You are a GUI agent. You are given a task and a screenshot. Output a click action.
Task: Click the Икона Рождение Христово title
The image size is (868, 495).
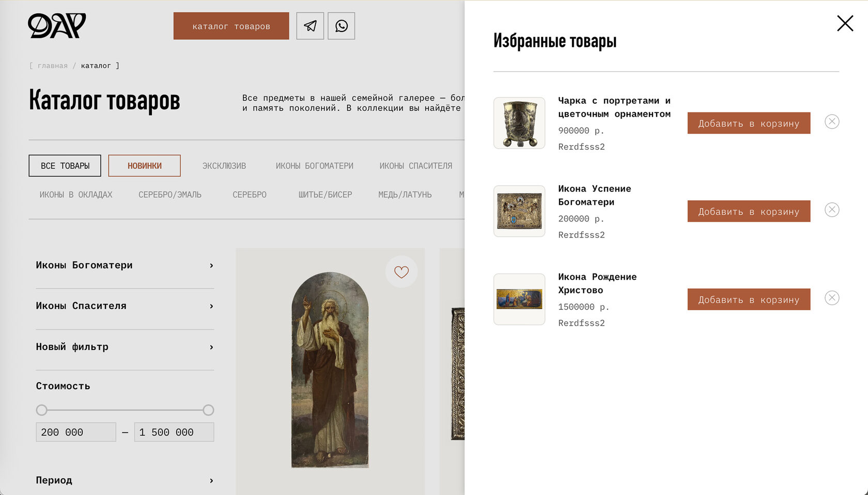point(597,284)
